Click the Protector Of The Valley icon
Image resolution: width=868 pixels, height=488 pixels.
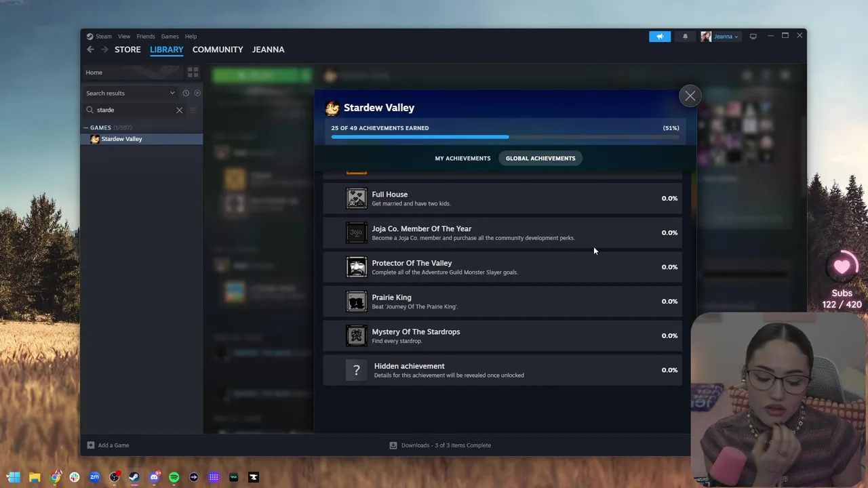[x=357, y=267]
